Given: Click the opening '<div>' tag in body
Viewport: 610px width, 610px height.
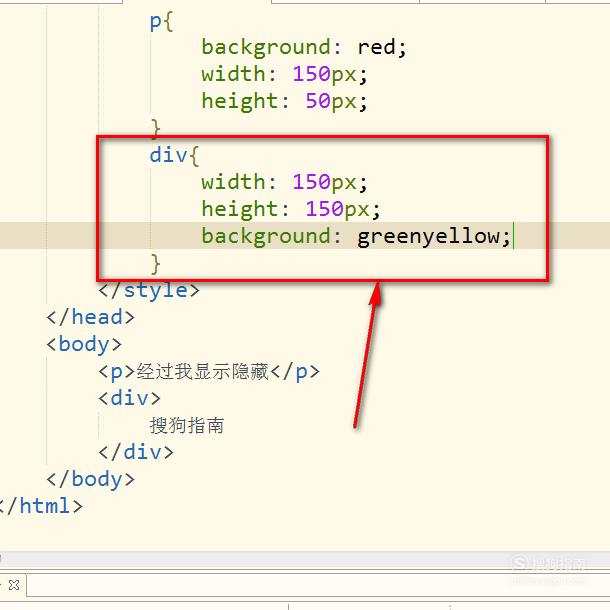Looking at the screenshot, I should pos(129,398).
